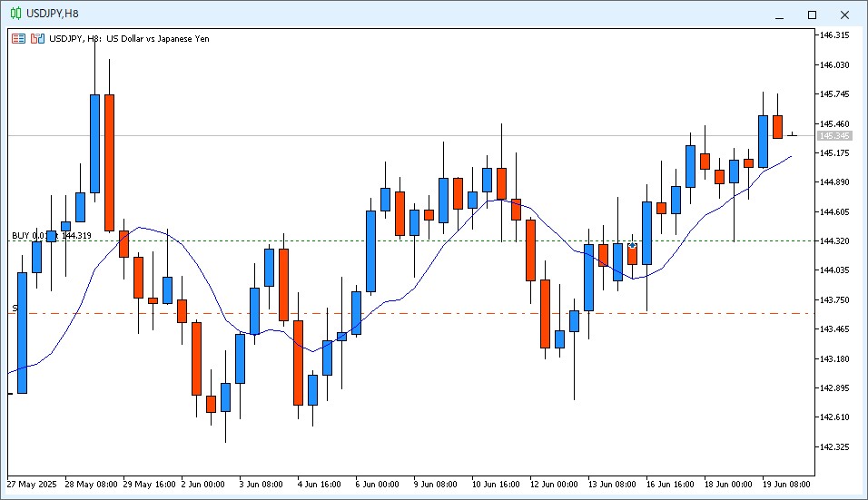Click the 142.610 price scale label
868x500 pixels.
click(x=834, y=417)
